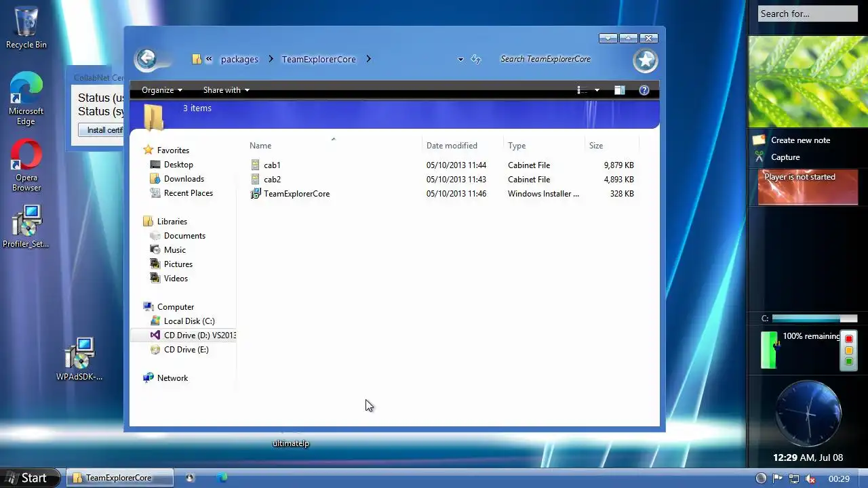The image size is (868, 488).
Task: Sort by Date modified column header
Action: [x=452, y=146]
